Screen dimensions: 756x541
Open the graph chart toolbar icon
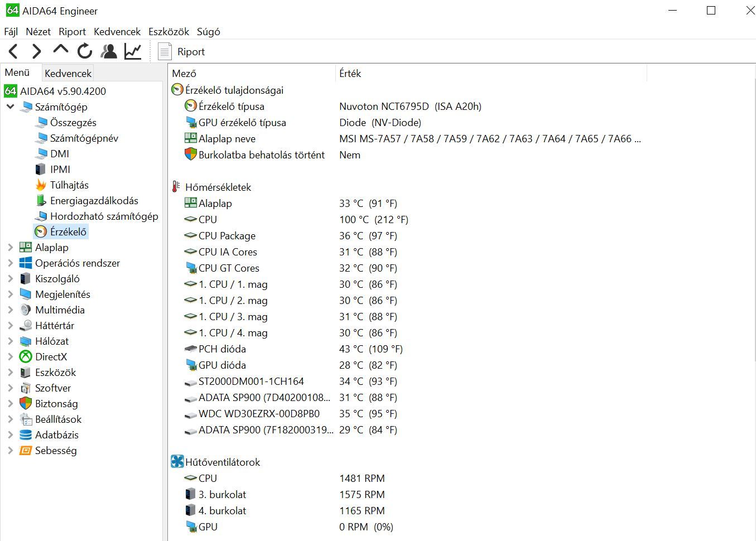[133, 51]
